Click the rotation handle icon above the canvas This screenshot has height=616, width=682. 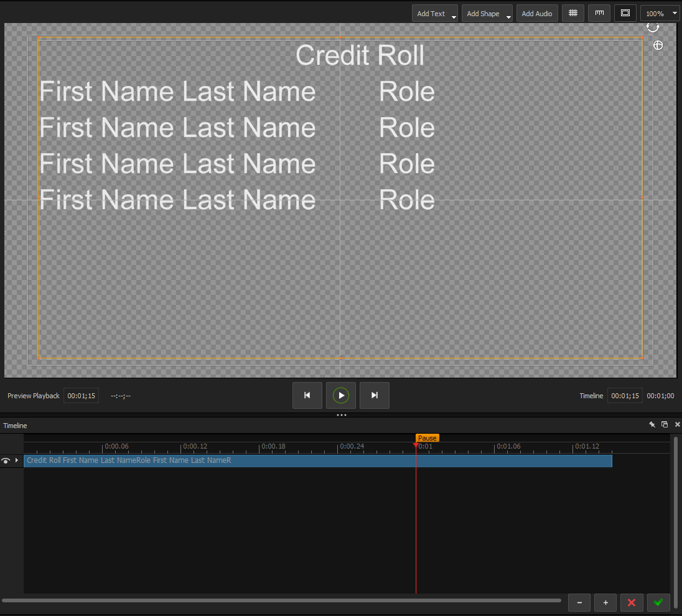pos(653,27)
